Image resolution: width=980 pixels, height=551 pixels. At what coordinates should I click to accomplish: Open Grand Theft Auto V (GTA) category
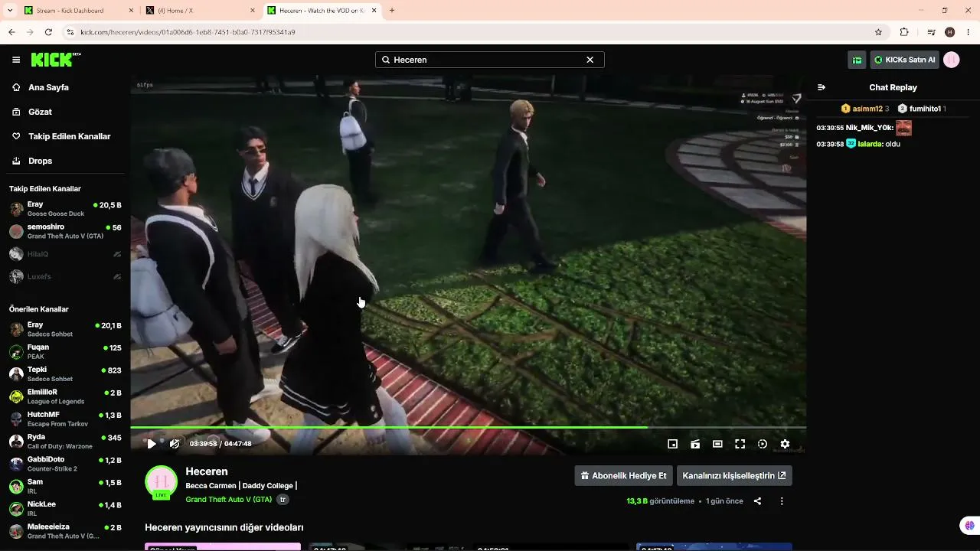point(229,500)
